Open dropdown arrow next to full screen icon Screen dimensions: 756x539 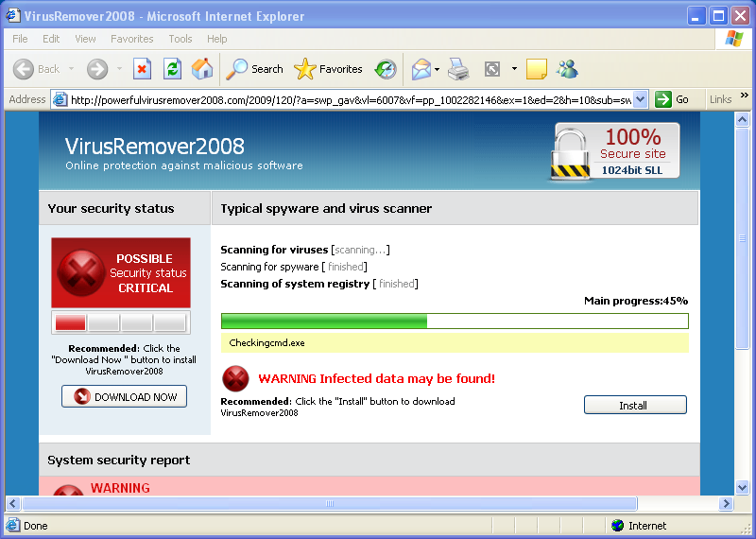(514, 69)
